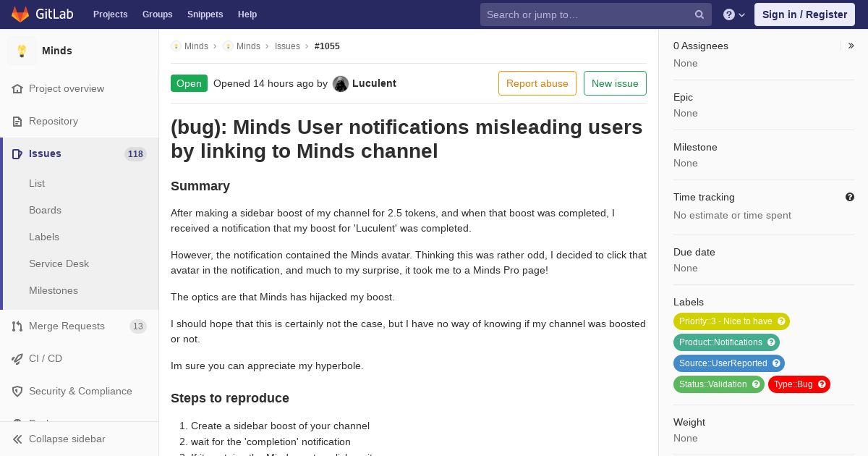Click the search magnifier icon
The width and height of the screenshot is (868, 456).
click(699, 14)
